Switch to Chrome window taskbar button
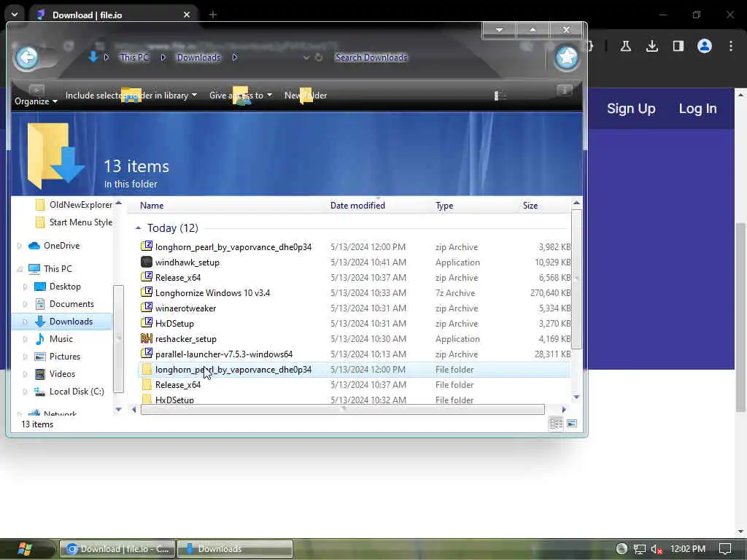Image resolution: width=747 pixels, height=560 pixels. point(117,549)
